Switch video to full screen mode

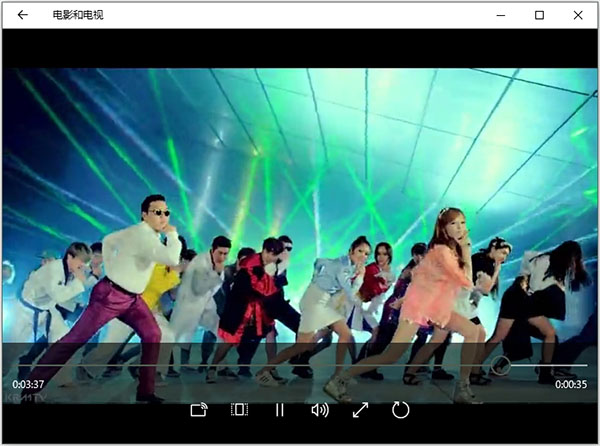360,410
